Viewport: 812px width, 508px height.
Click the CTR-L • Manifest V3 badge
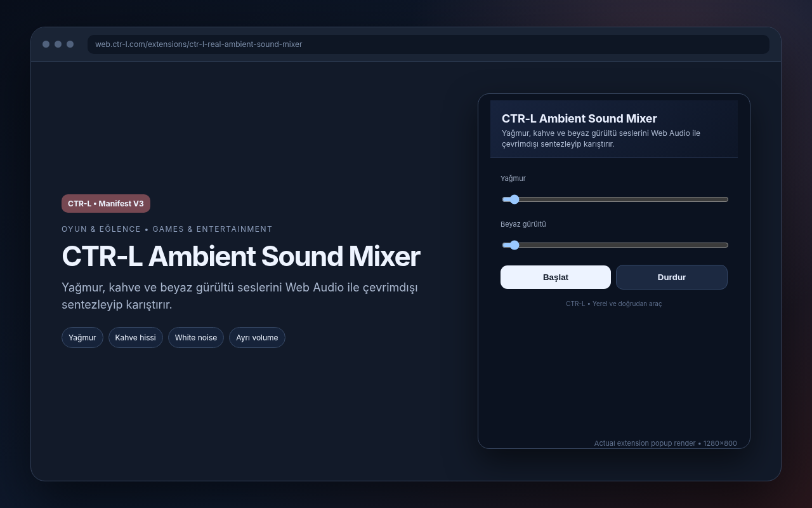coord(106,204)
